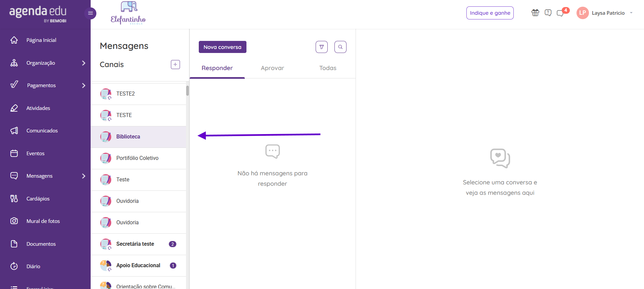Open the Laysa Patricio user dropdown
This screenshot has width=644, height=289.
(604, 13)
